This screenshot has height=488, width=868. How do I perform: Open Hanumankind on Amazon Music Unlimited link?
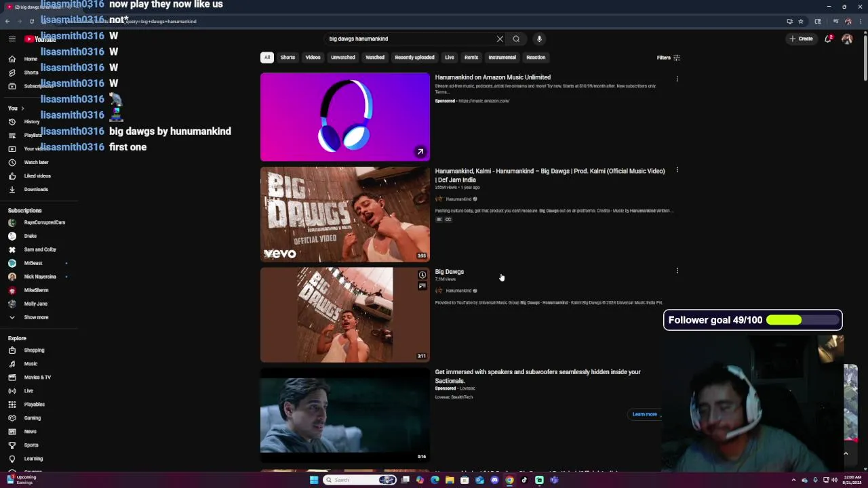tap(493, 77)
